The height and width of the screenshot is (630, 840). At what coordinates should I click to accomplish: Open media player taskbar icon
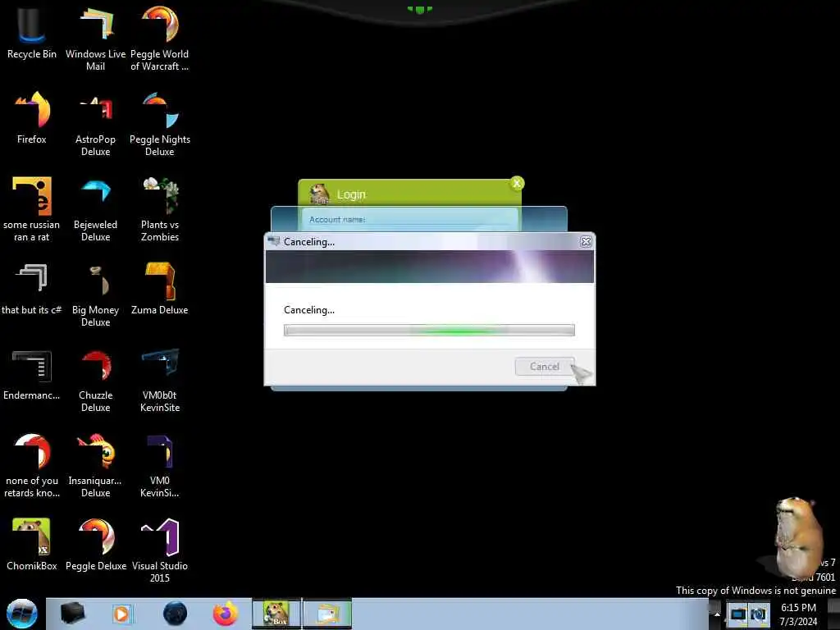click(121, 614)
